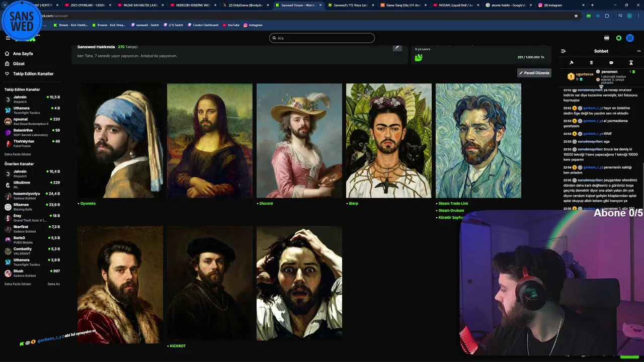Open Takip Edilen Kanallar in the sidebar
Screen dimensions: 644x362
coord(29,73)
